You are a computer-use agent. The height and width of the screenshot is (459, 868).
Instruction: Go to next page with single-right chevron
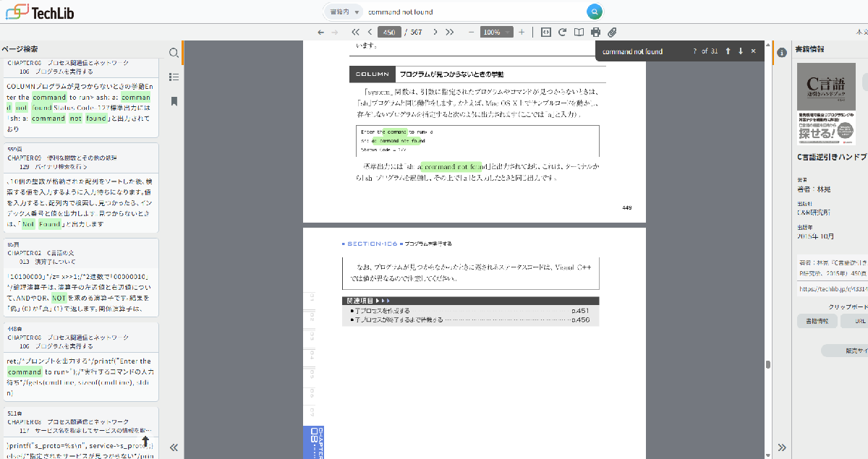pyautogui.click(x=435, y=33)
